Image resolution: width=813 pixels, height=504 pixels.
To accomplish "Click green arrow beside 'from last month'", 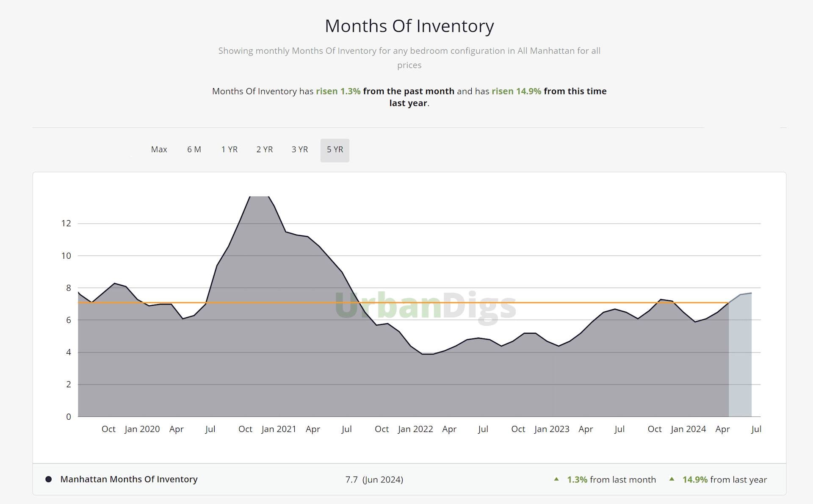I will point(556,479).
